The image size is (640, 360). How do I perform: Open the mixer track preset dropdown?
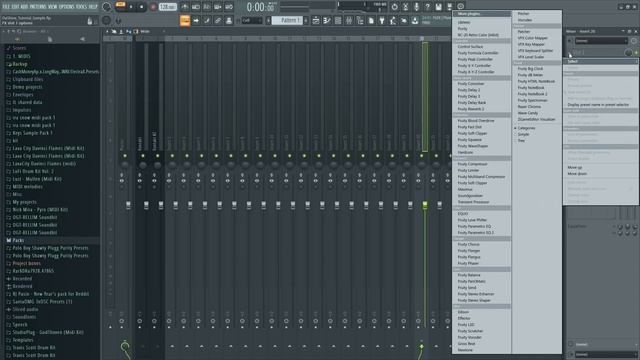(601, 41)
